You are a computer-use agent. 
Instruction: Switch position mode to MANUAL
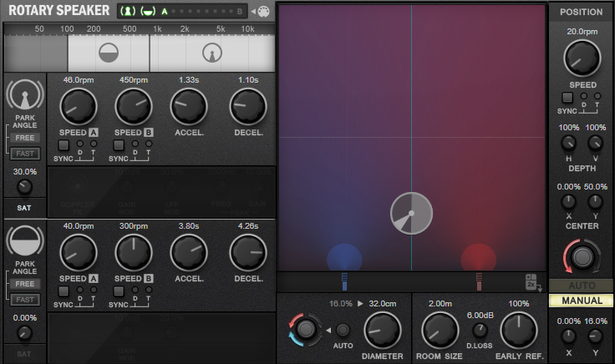[581, 301]
